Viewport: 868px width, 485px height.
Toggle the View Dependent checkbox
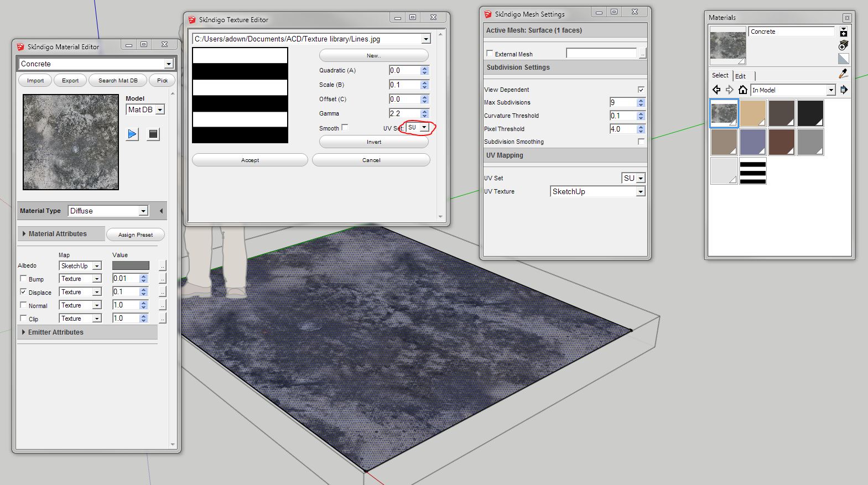(x=641, y=90)
